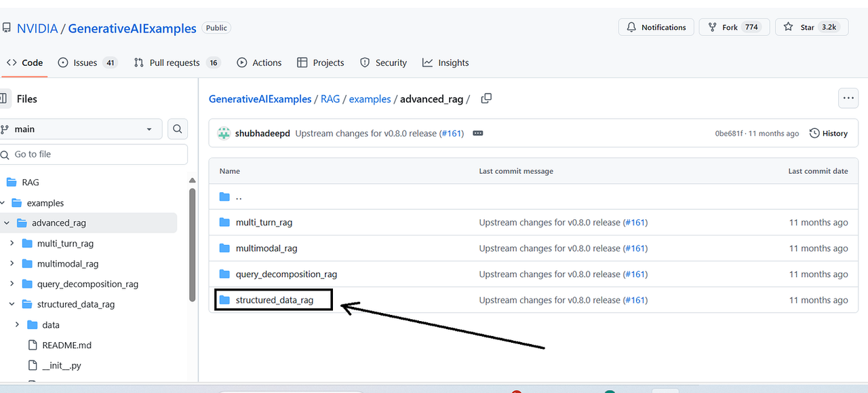Open the Issues tab

87,62
